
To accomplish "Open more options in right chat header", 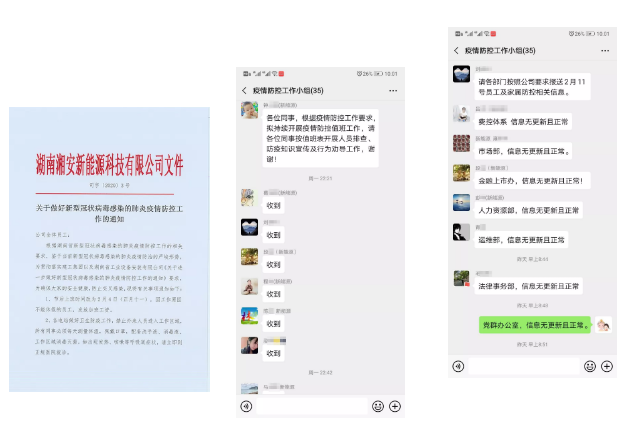I will 603,49.
